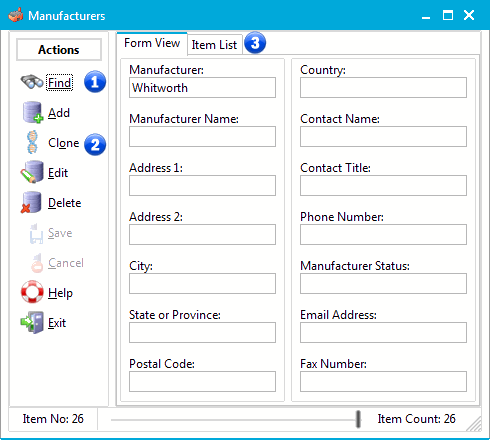This screenshot has width=490, height=440.
Task: Click the Manufacturer field containing Whitworth
Action: (x=202, y=88)
